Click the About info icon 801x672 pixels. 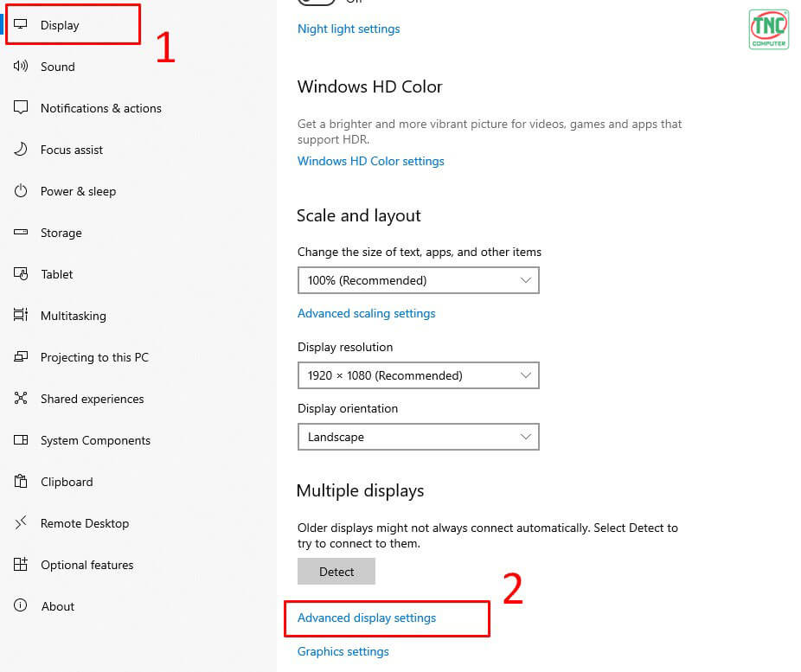(x=21, y=605)
